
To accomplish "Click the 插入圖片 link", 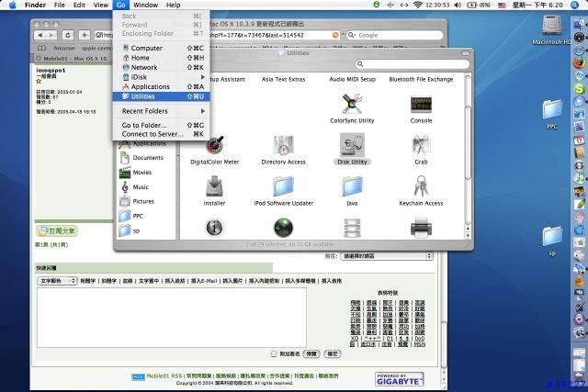I will pyautogui.click(x=232, y=281).
